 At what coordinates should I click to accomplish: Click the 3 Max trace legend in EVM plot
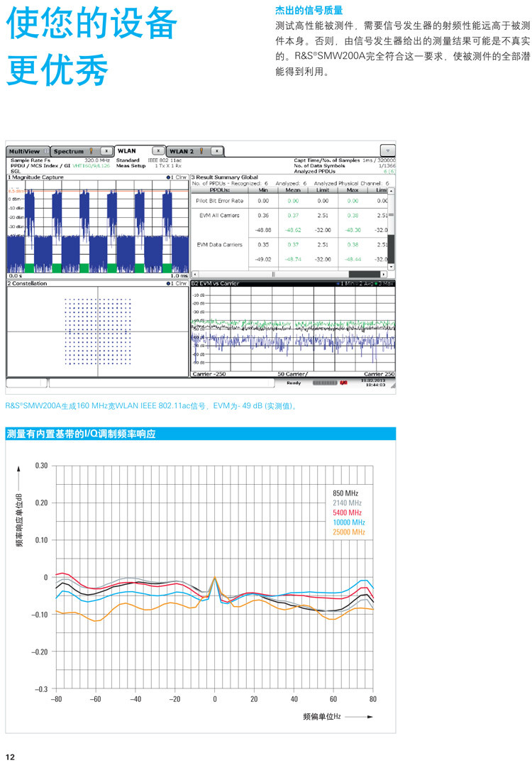386,283
